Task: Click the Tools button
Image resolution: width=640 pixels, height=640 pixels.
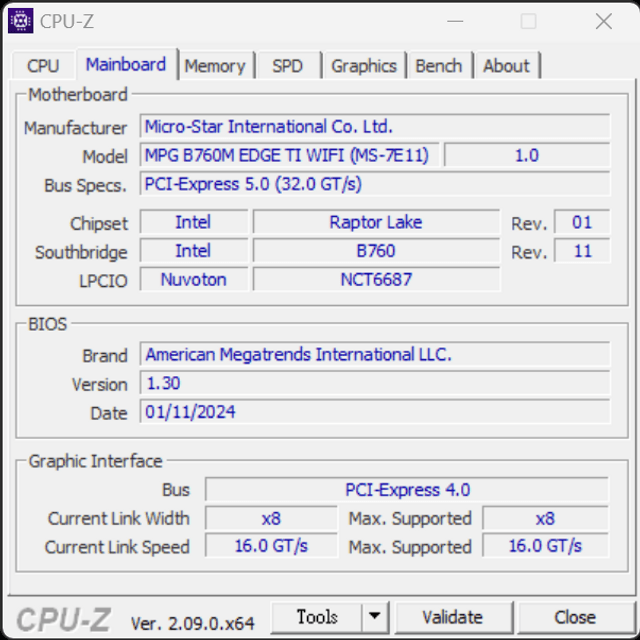Action: coord(317,617)
